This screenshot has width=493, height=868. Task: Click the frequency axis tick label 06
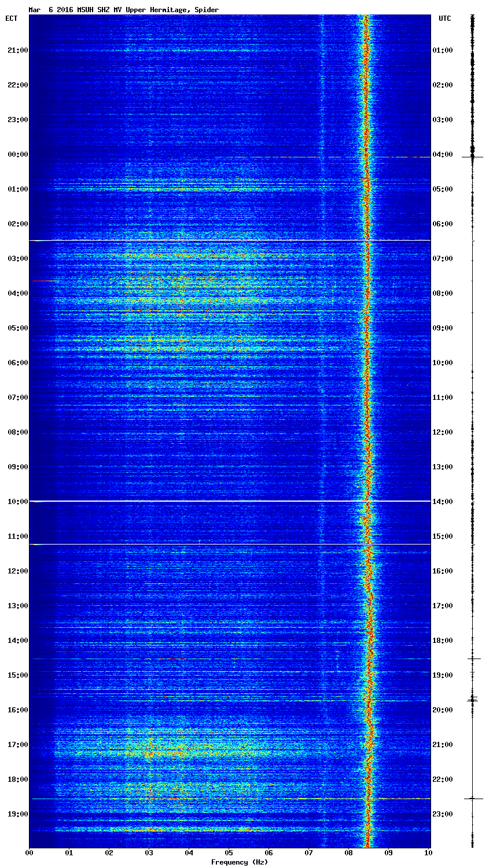coord(269,852)
